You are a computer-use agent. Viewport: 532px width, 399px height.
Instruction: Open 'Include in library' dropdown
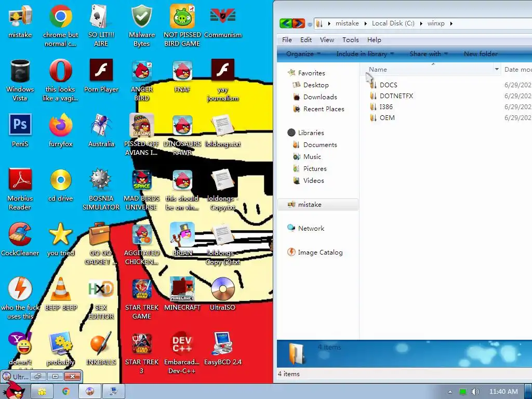click(x=365, y=54)
